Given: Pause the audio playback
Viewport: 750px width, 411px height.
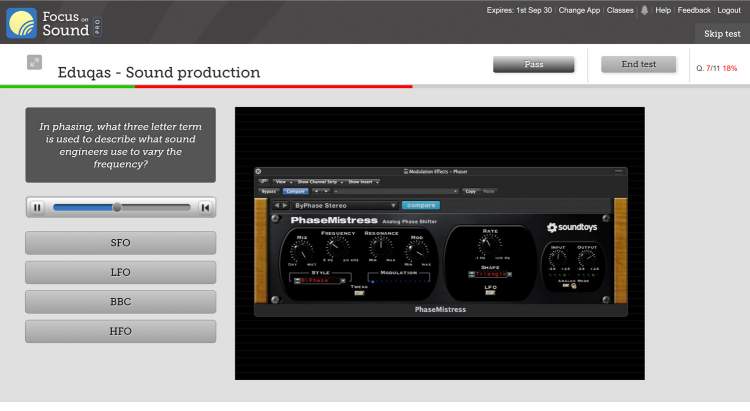Looking at the screenshot, I should pos(37,208).
